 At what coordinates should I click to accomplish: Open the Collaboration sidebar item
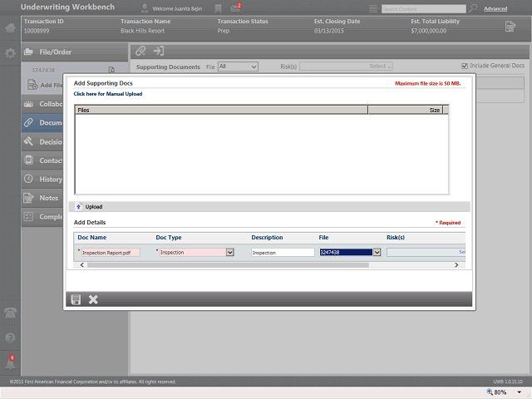[x=42, y=104]
